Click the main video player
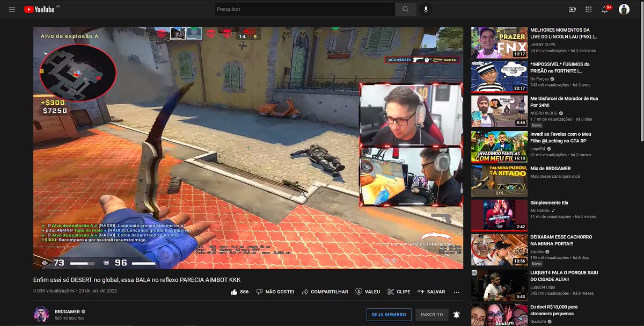Viewport: 644px width, 326px height. (x=248, y=148)
